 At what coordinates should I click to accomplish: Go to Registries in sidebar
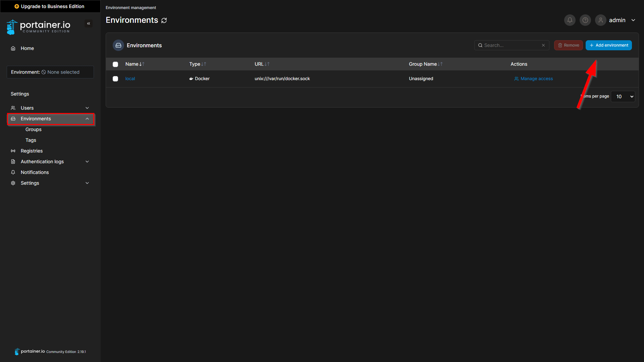tap(32, 151)
